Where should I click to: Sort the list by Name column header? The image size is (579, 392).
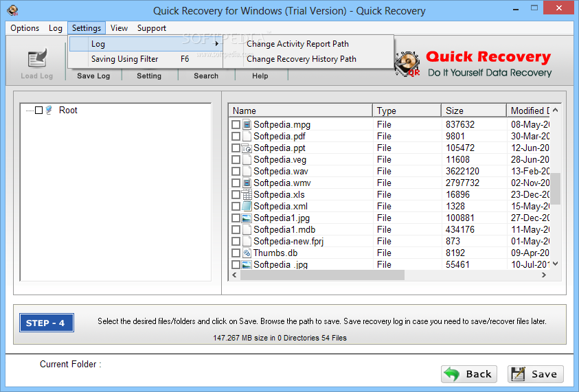[x=301, y=111]
